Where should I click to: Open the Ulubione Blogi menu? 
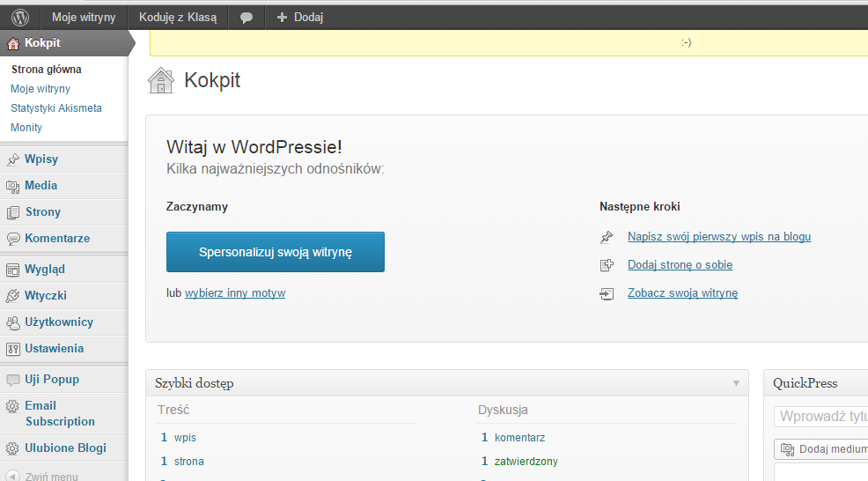[x=64, y=448]
